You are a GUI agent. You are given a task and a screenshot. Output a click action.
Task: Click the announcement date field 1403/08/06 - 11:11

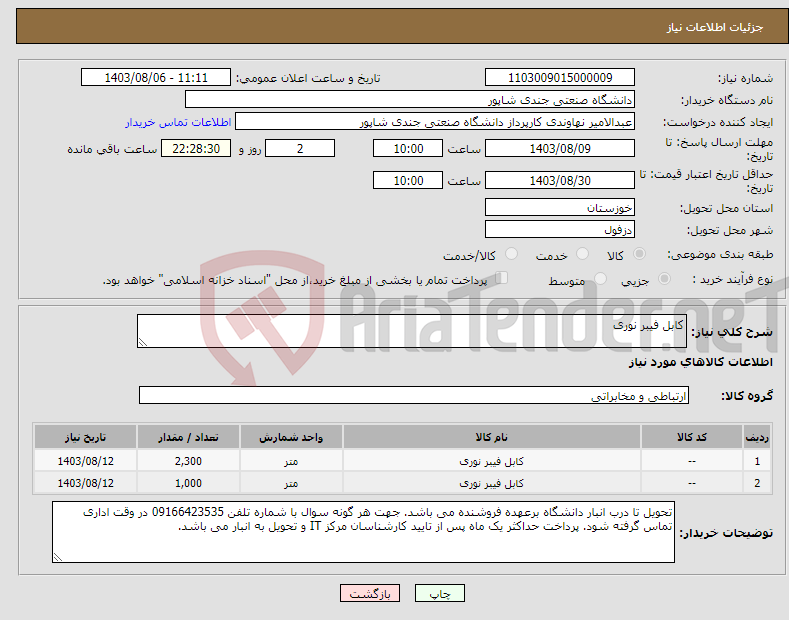pos(156,78)
